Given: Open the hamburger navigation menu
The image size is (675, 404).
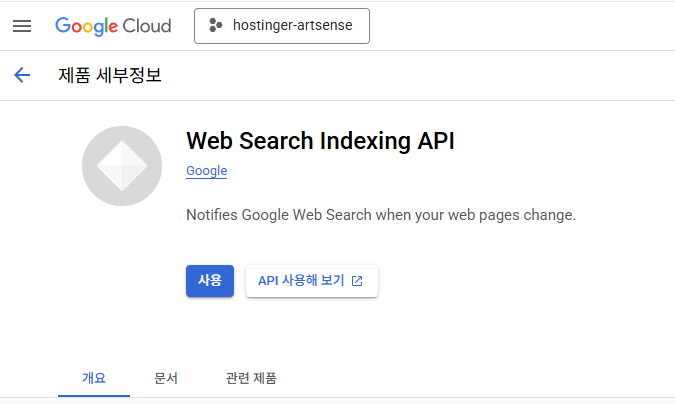Looking at the screenshot, I should click(x=22, y=26).
